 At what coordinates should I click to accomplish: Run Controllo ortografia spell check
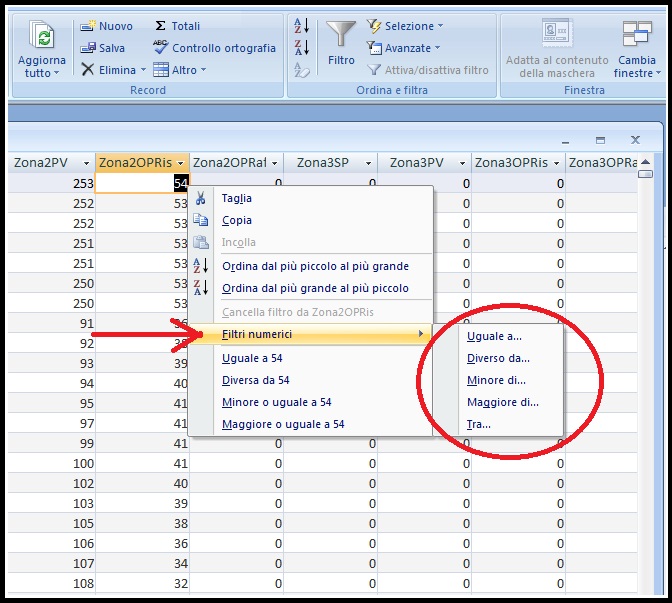tap(214, 48)
